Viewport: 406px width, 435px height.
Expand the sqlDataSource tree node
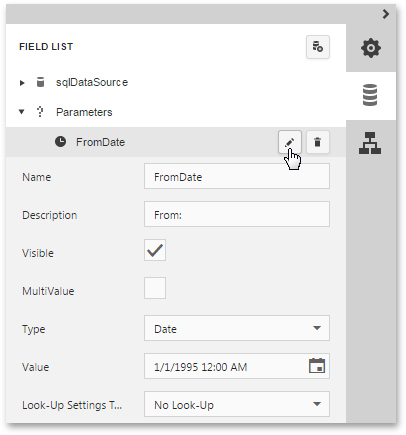click(22, 83)
